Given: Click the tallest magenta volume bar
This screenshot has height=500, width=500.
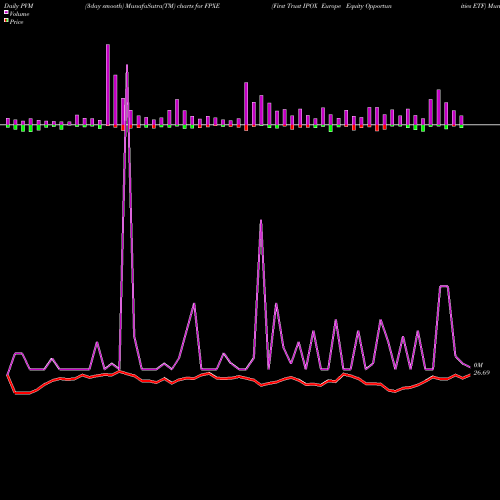Looking at the screenshot, I should tap(108, 85).
